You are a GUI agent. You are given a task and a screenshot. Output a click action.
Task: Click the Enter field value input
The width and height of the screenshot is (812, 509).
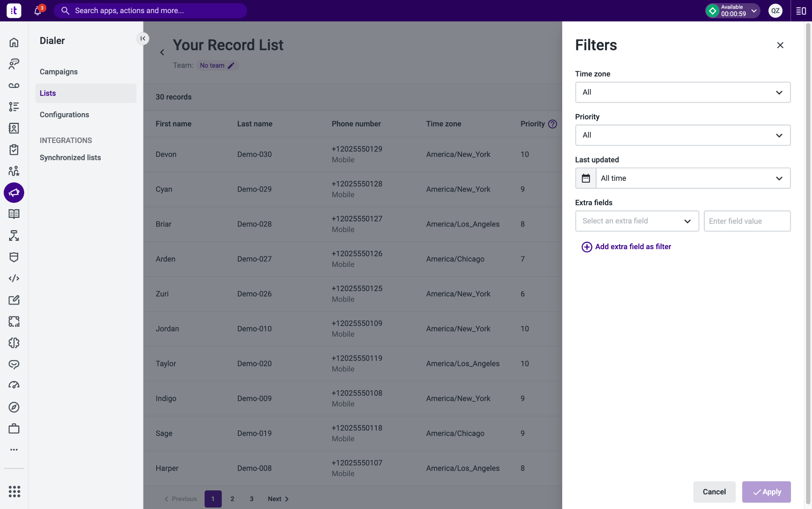pos(747,221)
